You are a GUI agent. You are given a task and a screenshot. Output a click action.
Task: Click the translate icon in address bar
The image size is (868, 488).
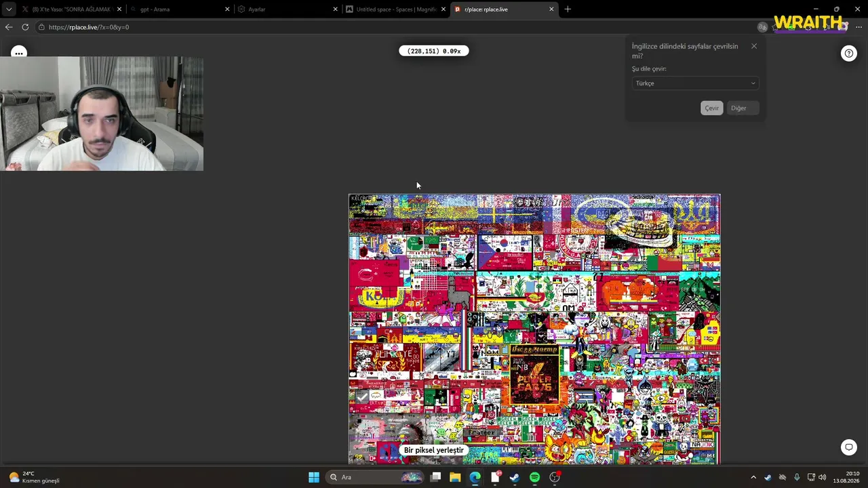(762, 27)
